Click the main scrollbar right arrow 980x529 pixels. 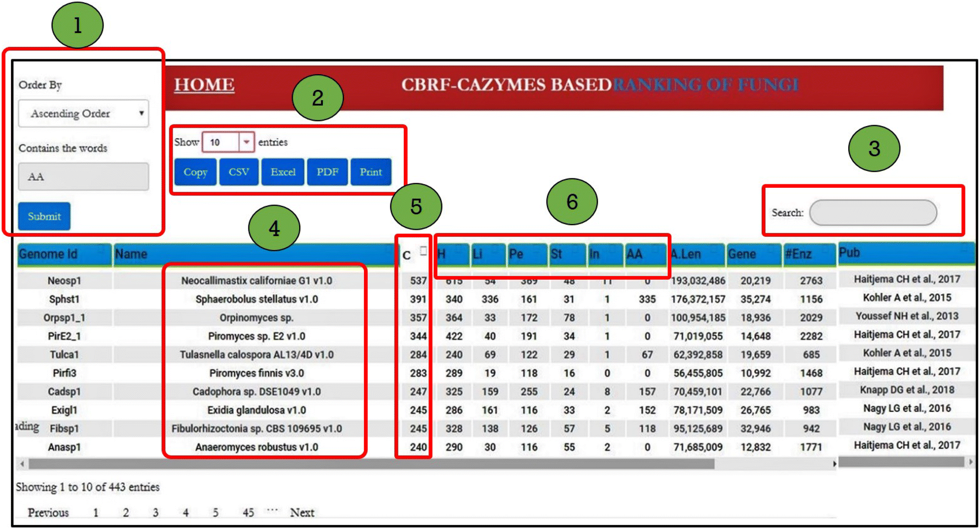834,464
